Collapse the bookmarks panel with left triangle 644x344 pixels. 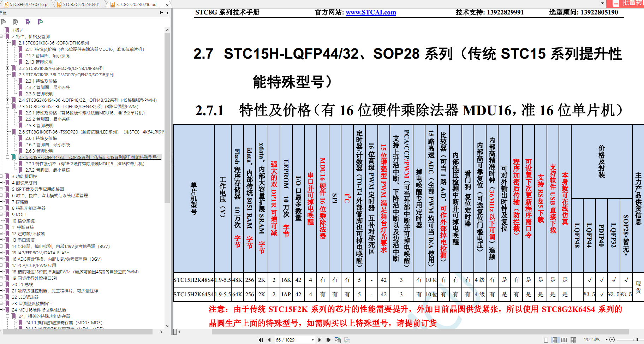point(167,12)
